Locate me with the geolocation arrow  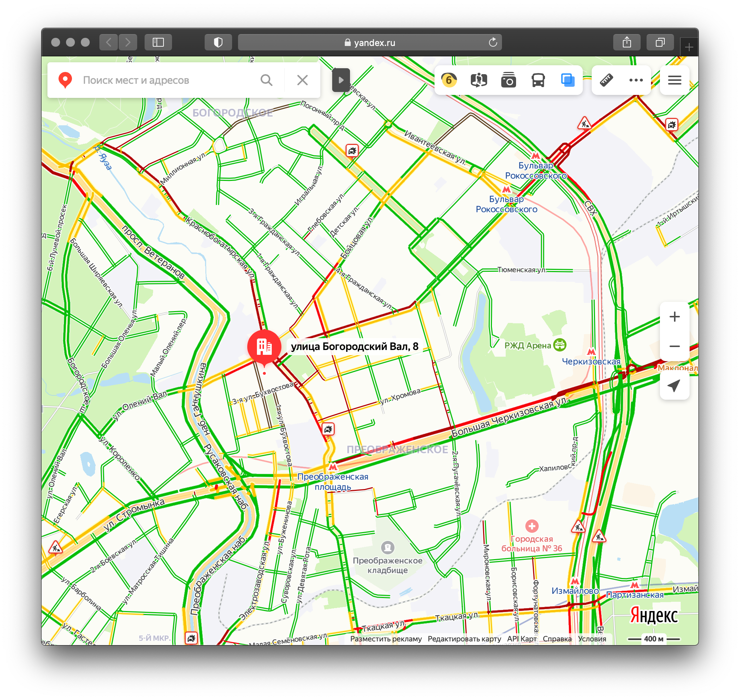(x=674, y=386)
